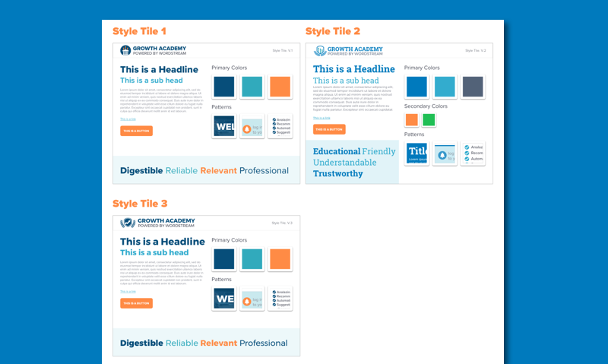This screenshot has height=364, width=608.
Task: Click the blue bell pattern thumbnail in Style Tile 2
Action: click(445, 154)
